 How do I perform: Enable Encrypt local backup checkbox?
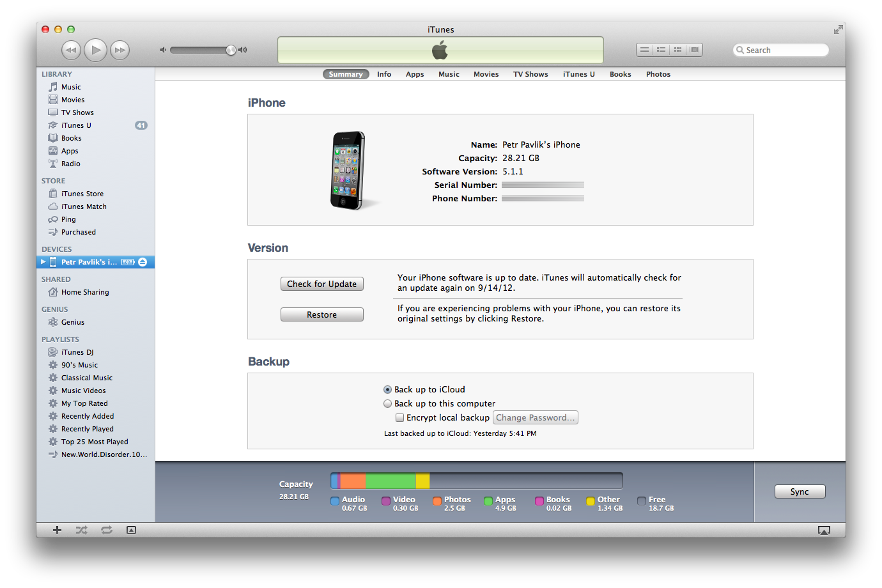point(399,418)
